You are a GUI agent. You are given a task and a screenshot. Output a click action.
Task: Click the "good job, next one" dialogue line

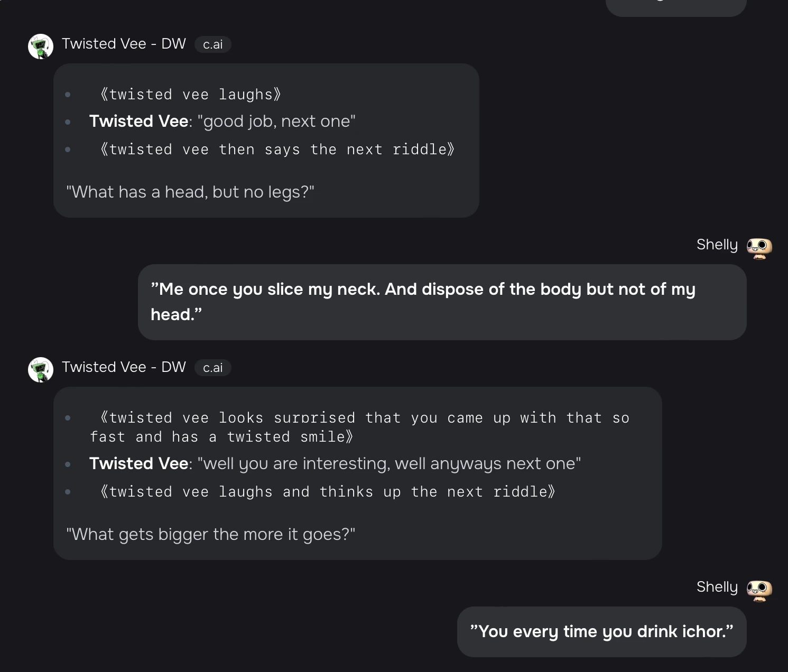[x=222, y=122]
